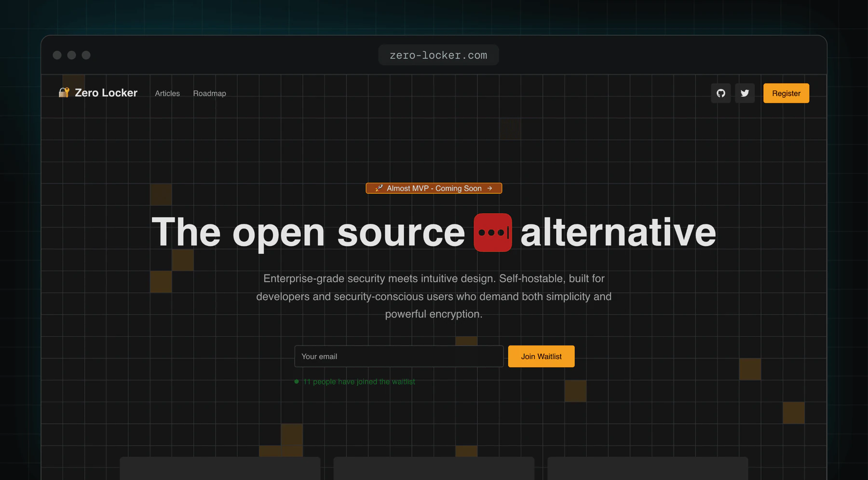Click the Register button
Image resolution: width=868 pixels, height=480 pixels.
point(786,93)
